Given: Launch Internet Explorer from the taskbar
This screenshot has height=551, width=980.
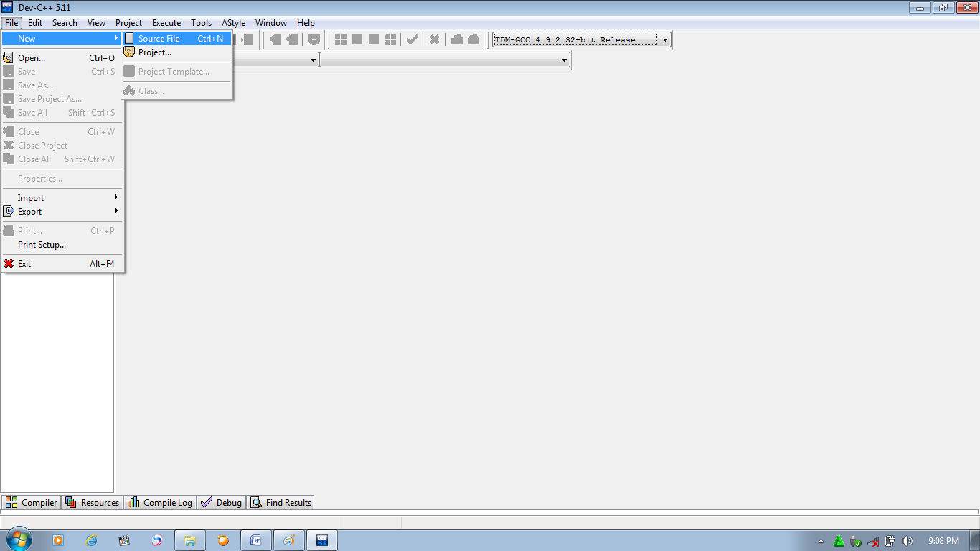Looking at the screenshot, I should [91, 540].
